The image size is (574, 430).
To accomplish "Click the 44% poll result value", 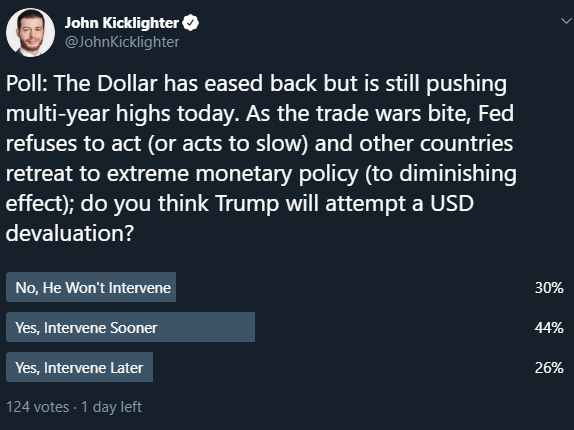I will point(549,328).
